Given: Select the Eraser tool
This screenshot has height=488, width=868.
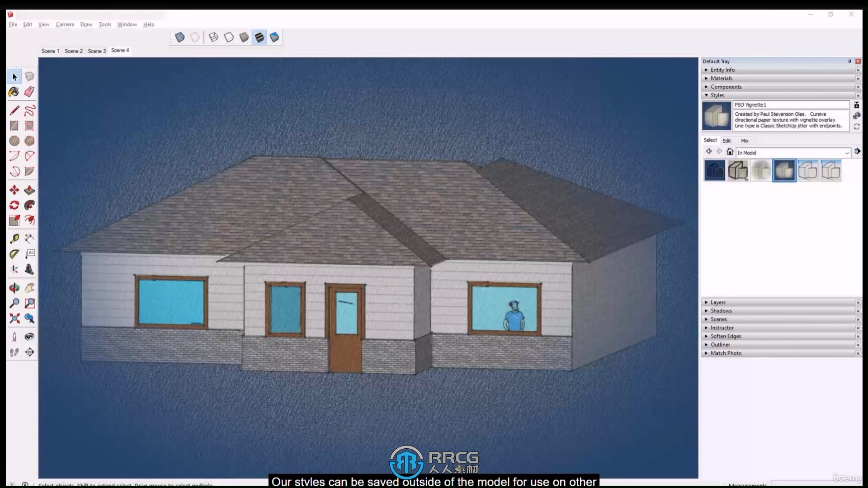Looking at the screenshot, I should (29, 91).
